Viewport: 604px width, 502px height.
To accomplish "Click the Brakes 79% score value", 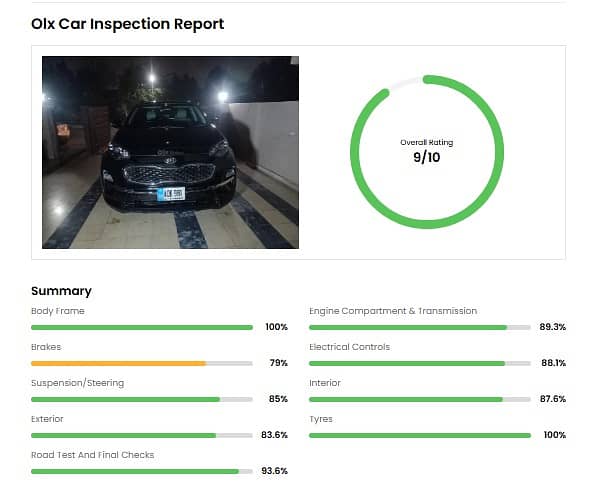I will [278, 363].
